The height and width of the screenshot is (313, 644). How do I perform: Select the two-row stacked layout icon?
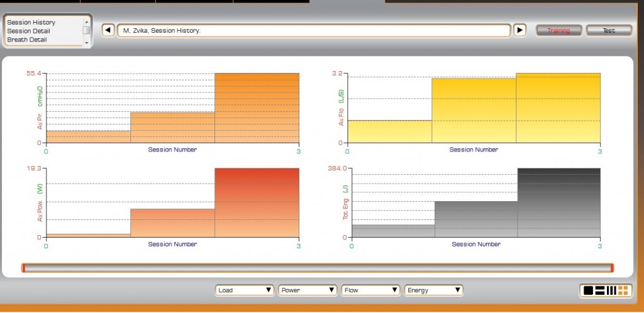click(599, 290)
